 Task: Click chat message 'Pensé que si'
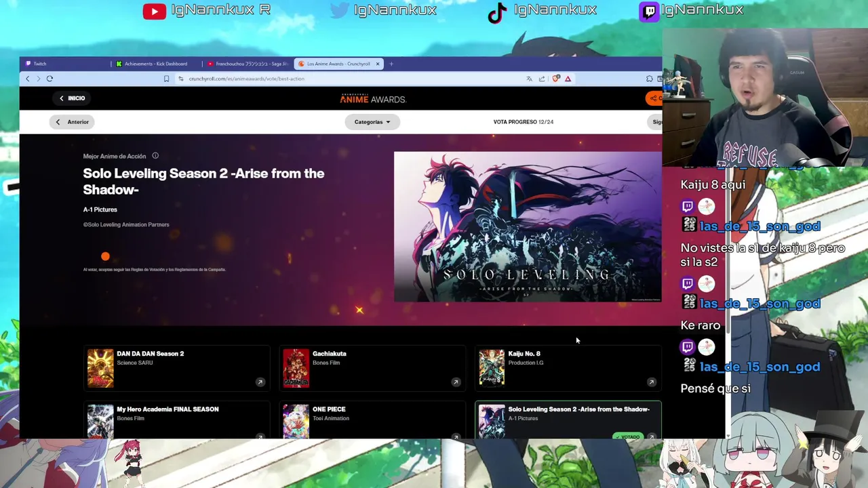pyautogui.click(x=715, y=388)
